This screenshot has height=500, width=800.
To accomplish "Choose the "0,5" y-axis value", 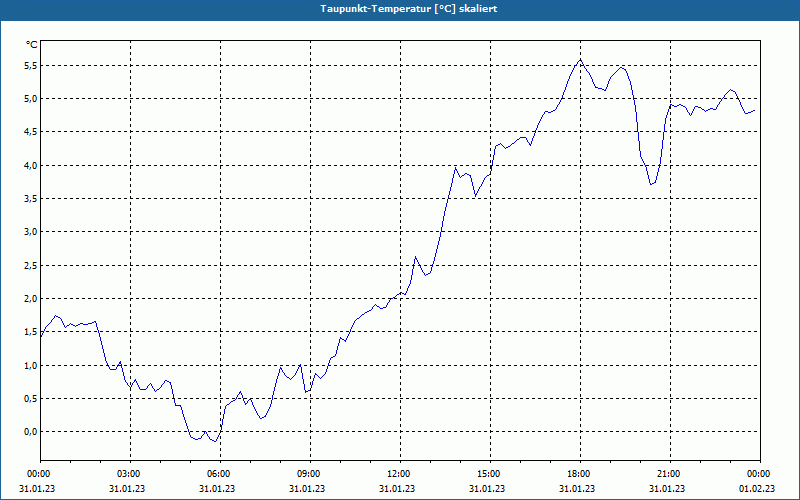I will (x=31, y=398).
